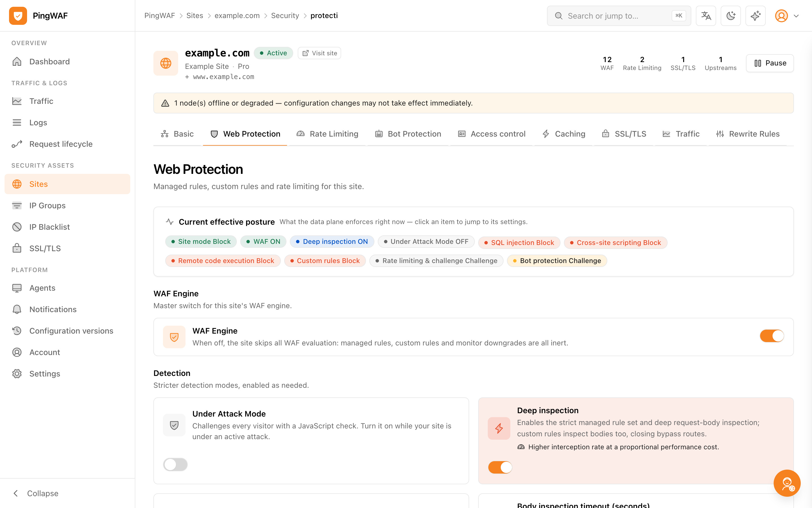Turn off the WAF Engine toggle

(772, 336)
